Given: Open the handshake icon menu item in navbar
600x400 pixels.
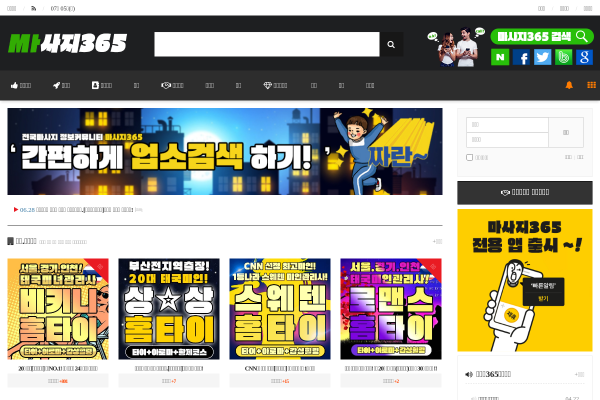Looking at the screenshot, I should pyautogui.click(x=173, y=85).
